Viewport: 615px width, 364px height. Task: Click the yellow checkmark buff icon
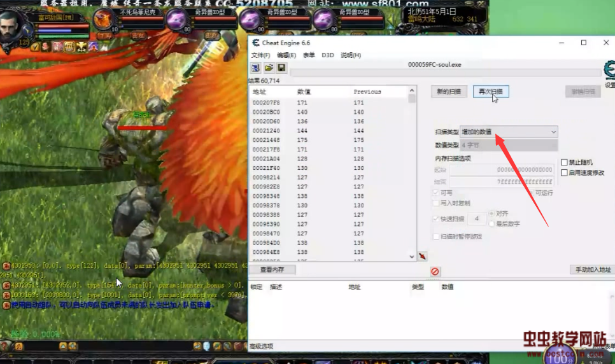point(35,47)
